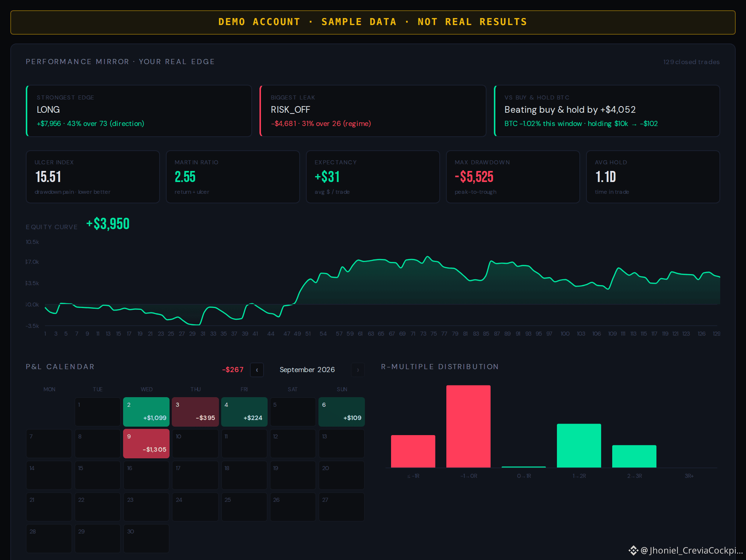Click the tall red -1 to 0R bar

(x=468, y=427)
